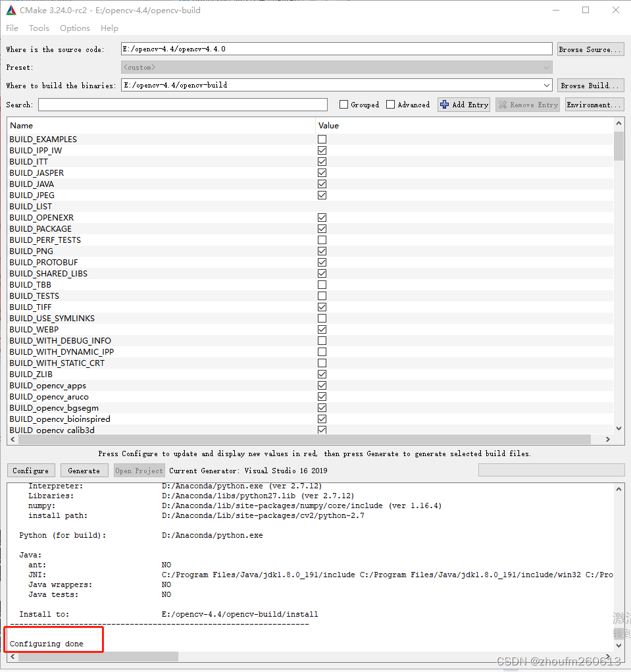Open the File menu
Screen dimensions: 631x672
click(12, 28)
